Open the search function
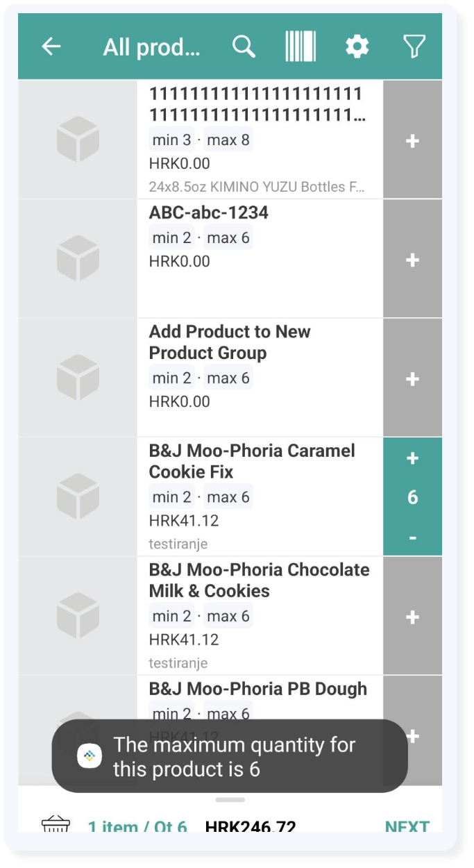Screen dimensions: 474x868 pyautogui.click(x=243, y=46)
